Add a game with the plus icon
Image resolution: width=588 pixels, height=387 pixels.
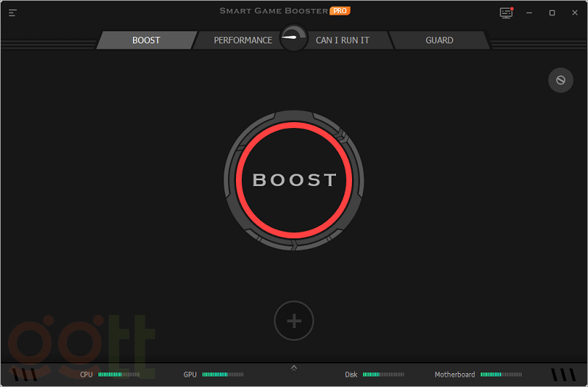pyautogui.click(x=294, y=321)
